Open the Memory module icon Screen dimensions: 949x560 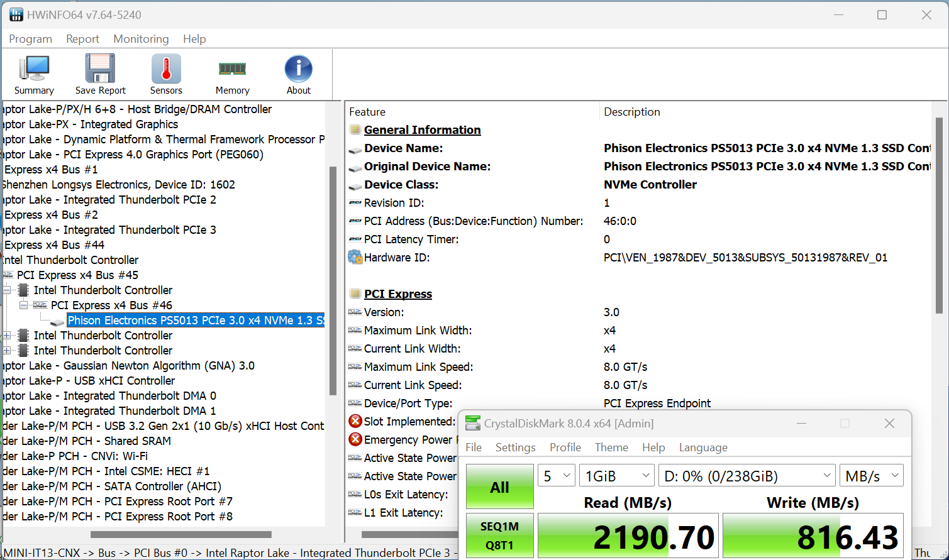232,69
